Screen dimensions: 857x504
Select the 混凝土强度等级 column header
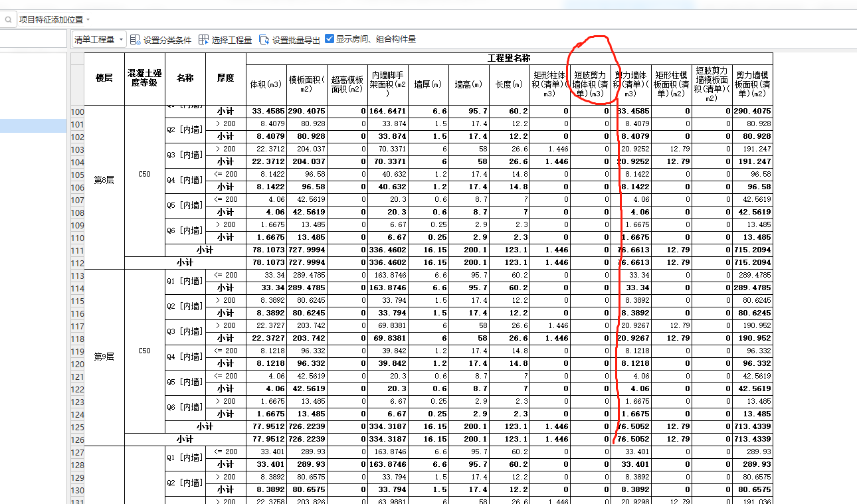[x=145, y=78]
